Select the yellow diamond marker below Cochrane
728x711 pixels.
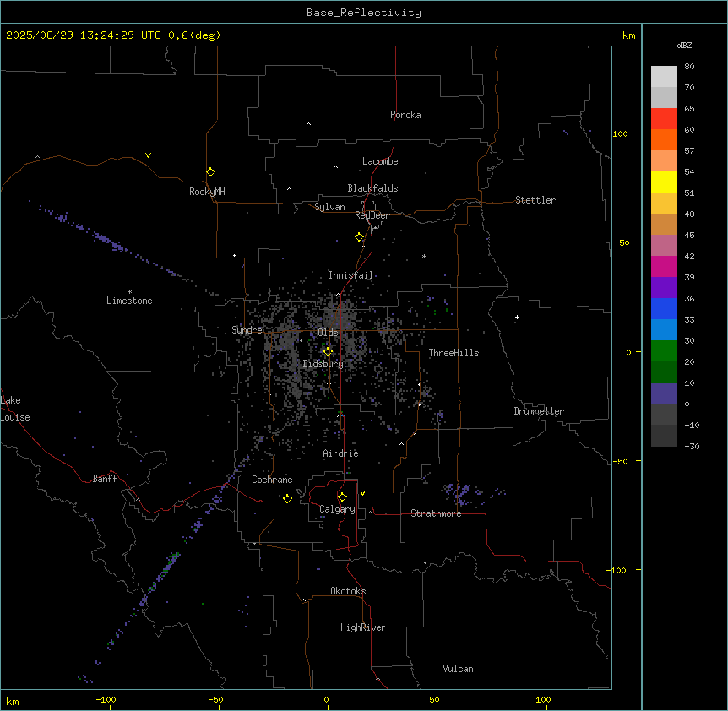(x=287, y=498)
